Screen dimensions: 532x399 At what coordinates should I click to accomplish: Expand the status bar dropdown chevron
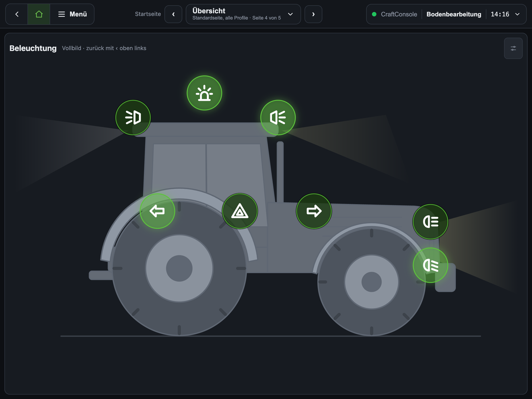[x=517, y=14]
